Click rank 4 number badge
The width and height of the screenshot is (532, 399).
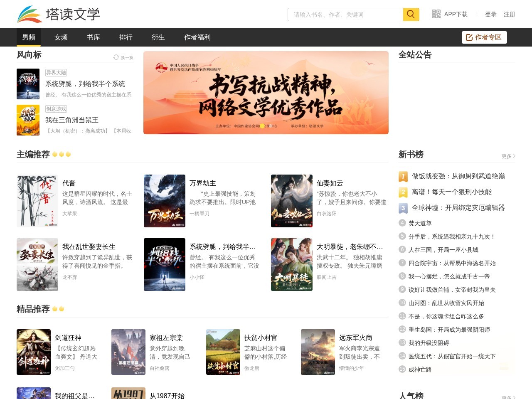[x=402, y=223]
